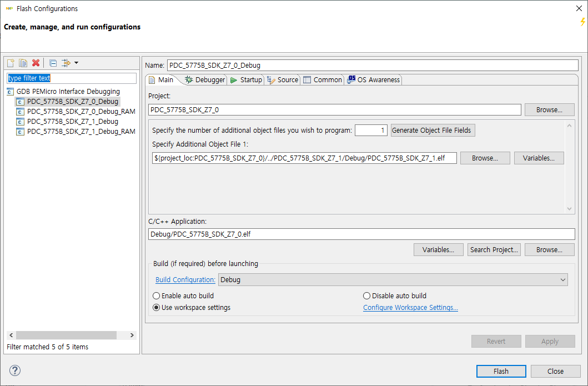This screenshot has height=386, width=588.
Task: Collapse all configurations in the tree
Action: (x=52, y=63)
